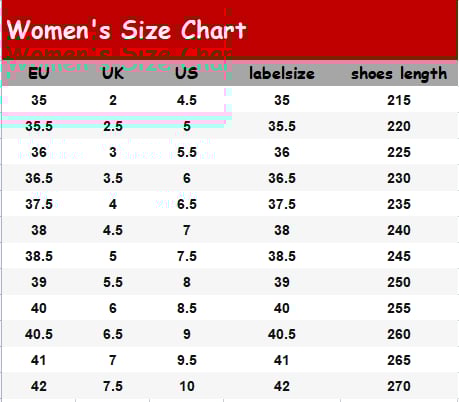459x402 pixels.
Task: Click the Women's Size Chart title
Action: point(126,30)
